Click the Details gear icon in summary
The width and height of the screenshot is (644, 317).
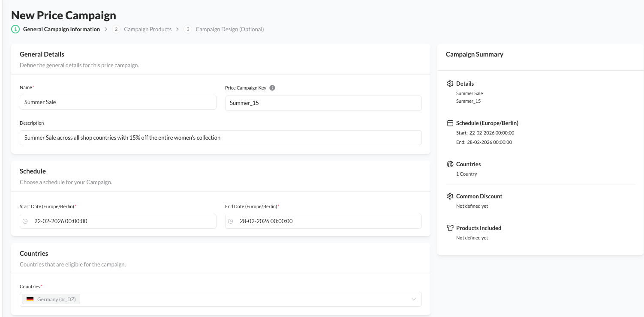(450, 84)
